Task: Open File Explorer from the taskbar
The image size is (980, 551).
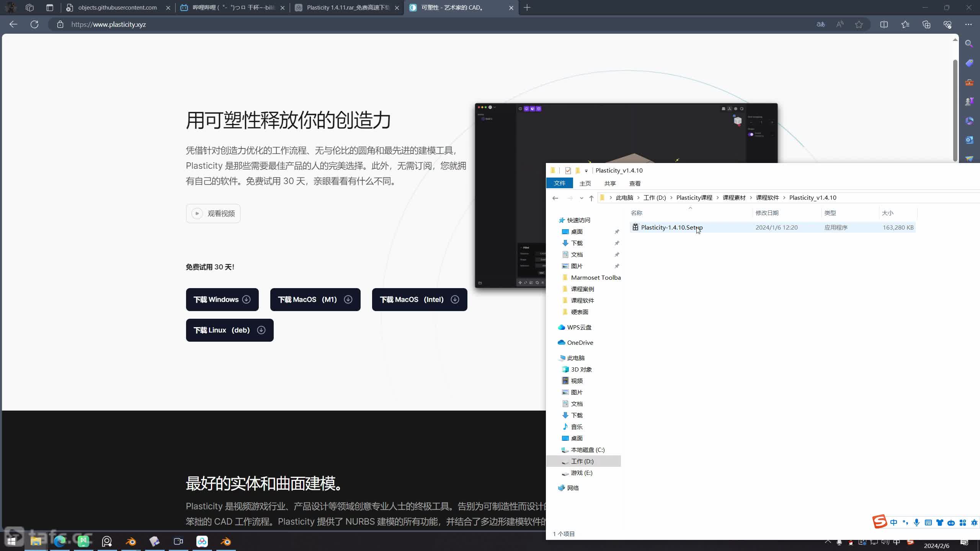Action: coord(36,541)
